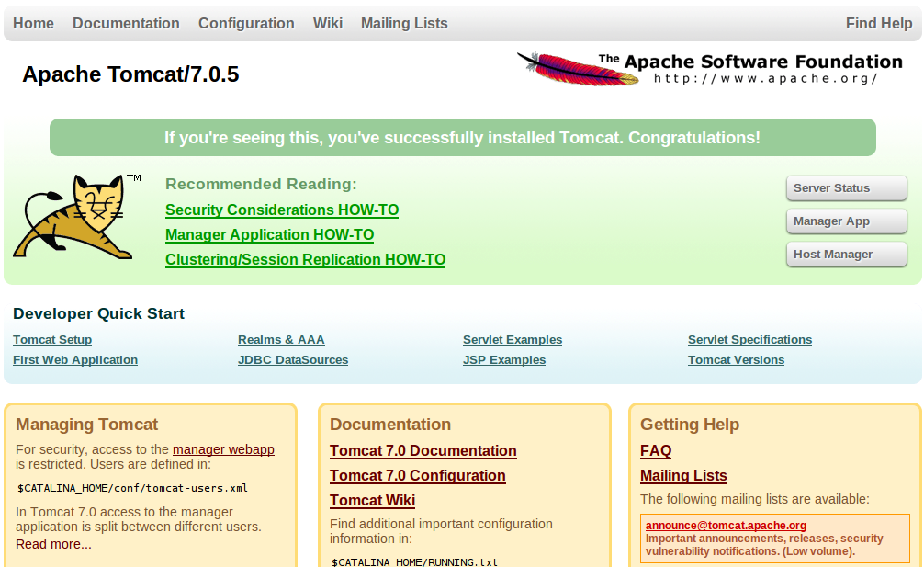
Task: Click the Host Manager button
Action: [x=846, y=254]
